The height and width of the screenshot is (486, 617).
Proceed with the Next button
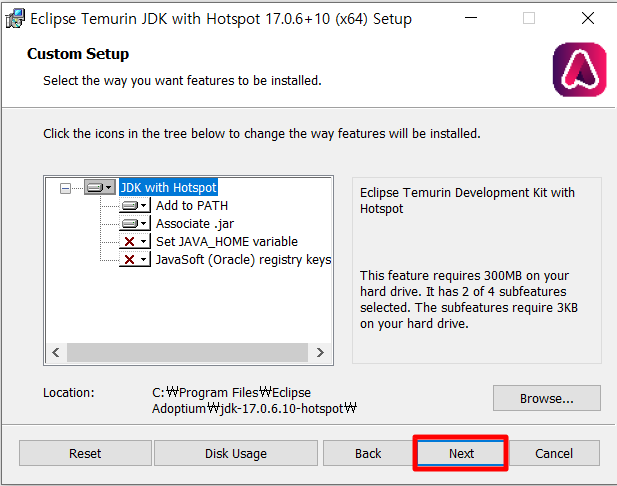coord(461,453)
